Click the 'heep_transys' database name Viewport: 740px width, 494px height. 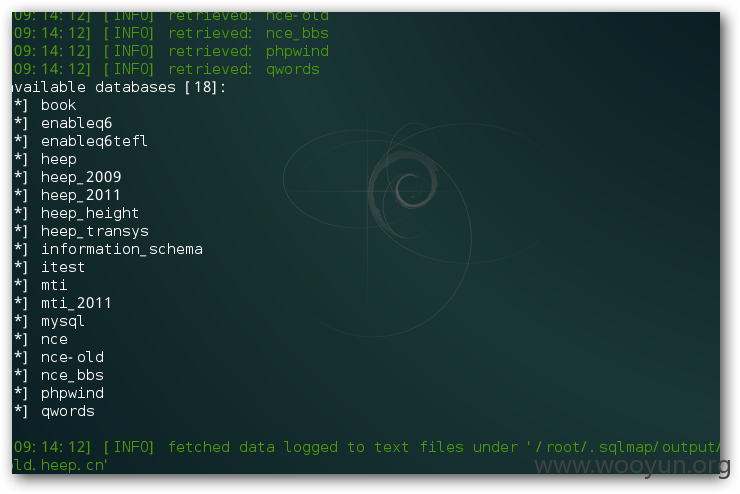coord(94,231)
